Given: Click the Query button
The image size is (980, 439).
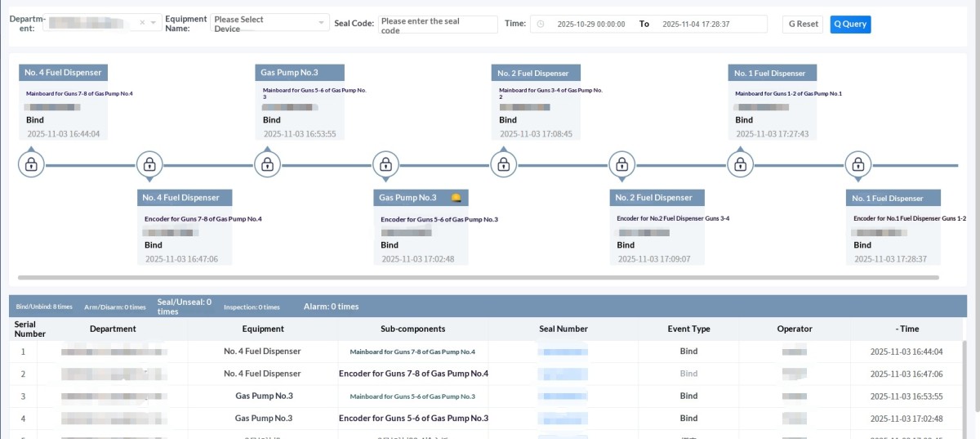Looking at the screenshot, I should (851, 24).
